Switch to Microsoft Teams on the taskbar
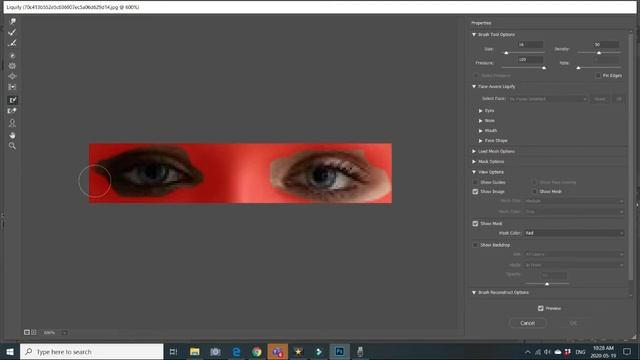640x360 pixels. point(278,351)
